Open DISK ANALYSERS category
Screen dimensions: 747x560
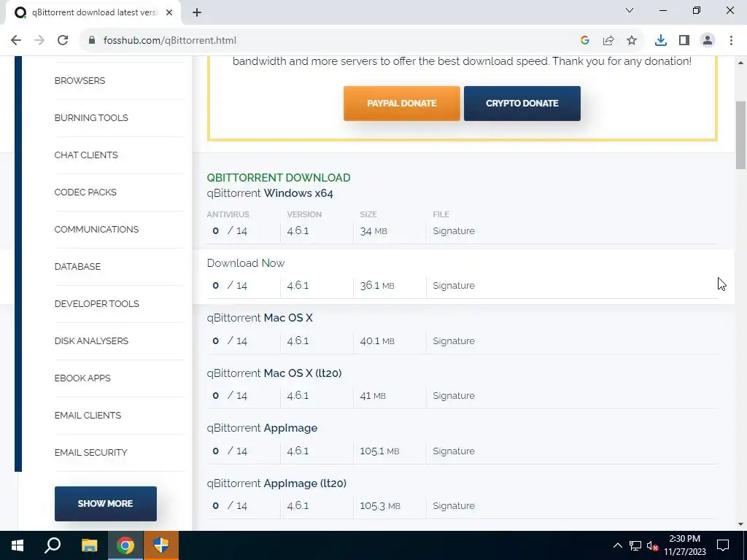click(91, 341)
